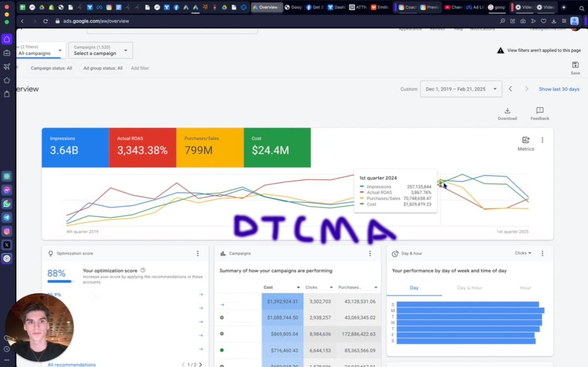Click the Save view icon
This screenshot has width=588, height=367.
575,66
